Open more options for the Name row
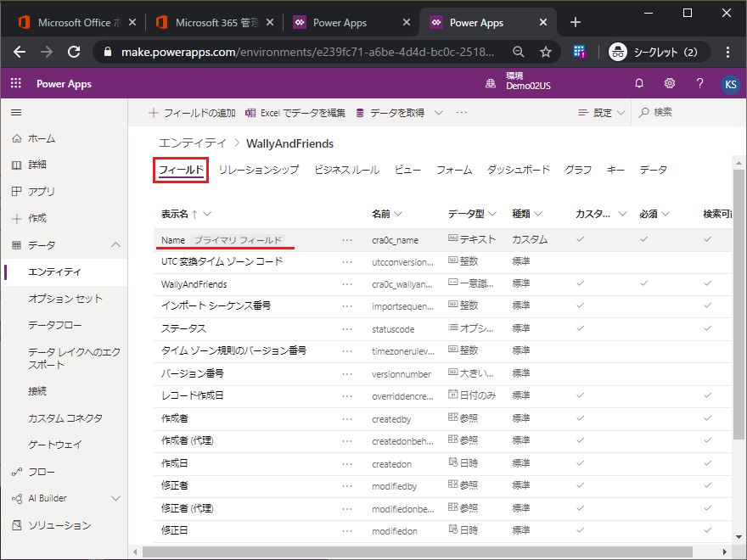 (347, 240)
